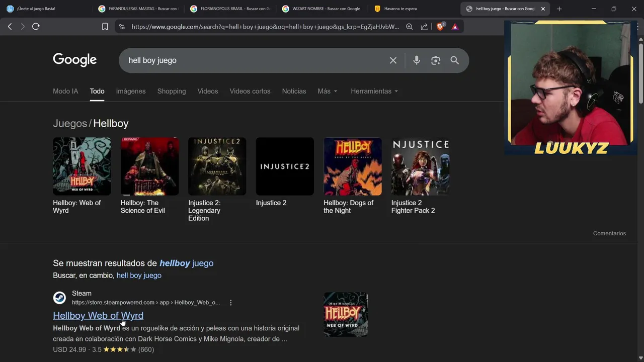This screenshot has width=644, height=362.
Task: Open the Hellboy: Dogs of the Night card
Action: [352, 176]
